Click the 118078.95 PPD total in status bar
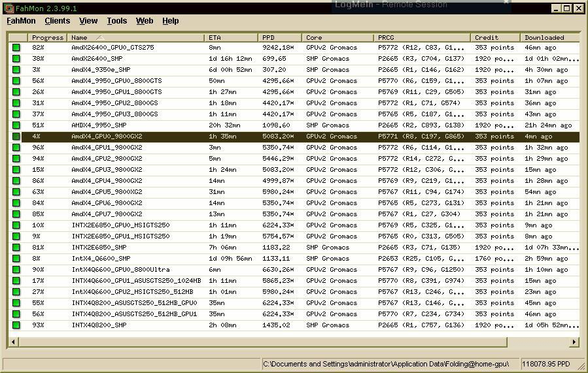 click(545, 364)
